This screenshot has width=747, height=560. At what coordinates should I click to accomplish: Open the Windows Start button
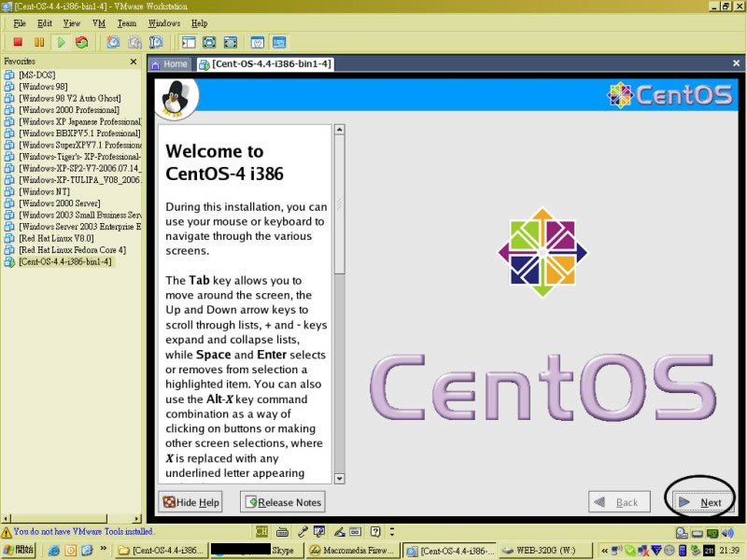(x=19, y=550)
